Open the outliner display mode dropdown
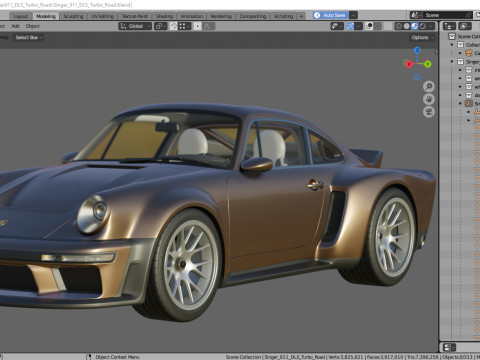Viewport: 480px width, 360px height. [x=465, y=26]
